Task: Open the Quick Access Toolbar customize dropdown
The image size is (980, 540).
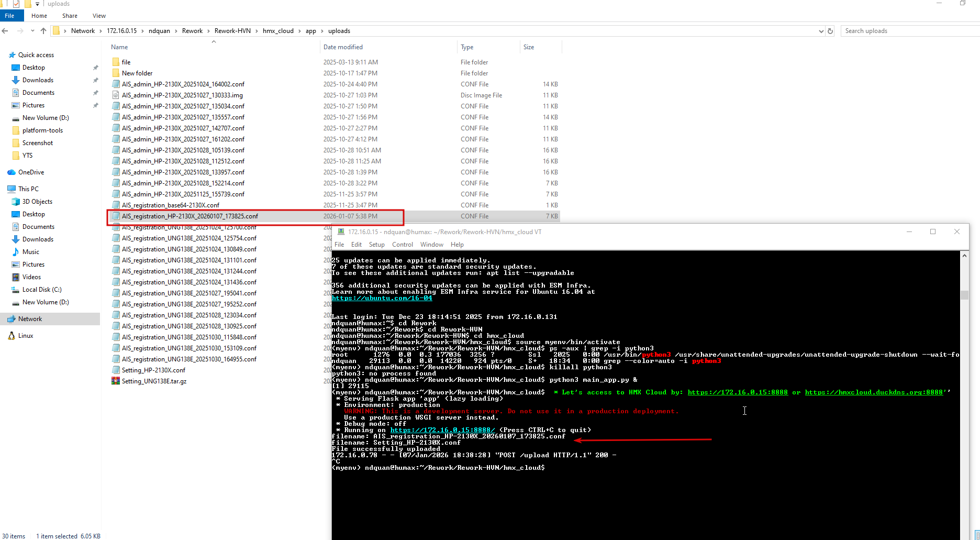Action: (x=37, y=4)
